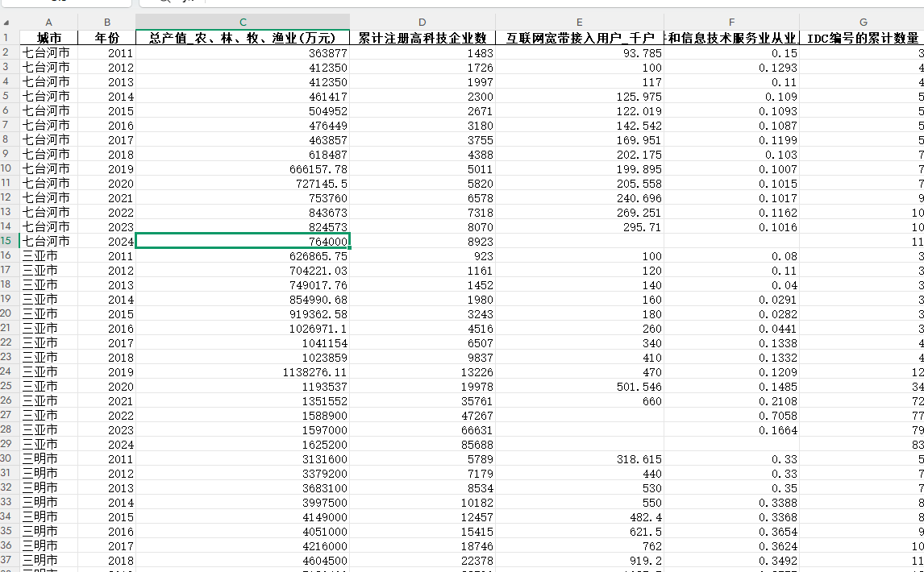The height and width of the screenshot is (572, 924).
Task: Select cell 12457
Action: (422, 516)
